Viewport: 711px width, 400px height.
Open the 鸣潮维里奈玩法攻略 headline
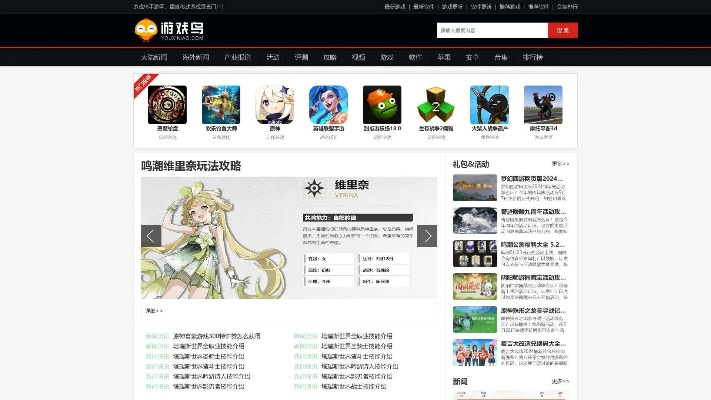(x=191, y=166)
